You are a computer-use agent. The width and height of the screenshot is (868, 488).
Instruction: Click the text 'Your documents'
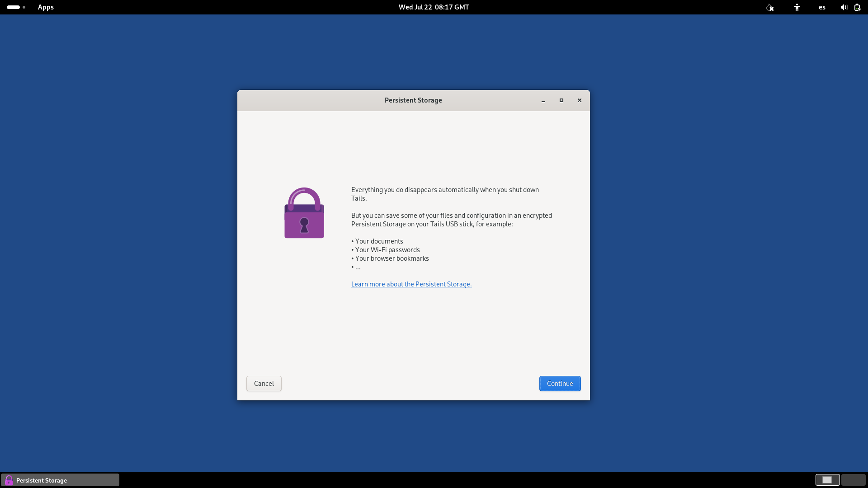pos(379,241)
